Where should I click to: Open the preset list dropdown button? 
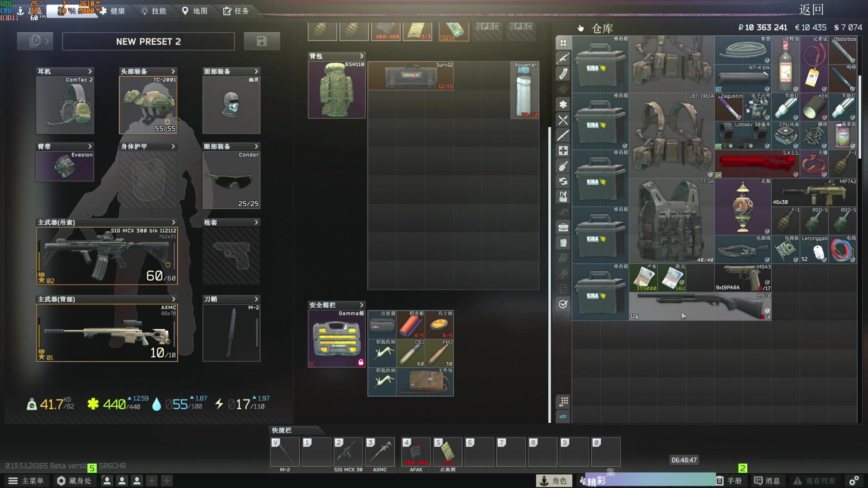pos(35,41)
